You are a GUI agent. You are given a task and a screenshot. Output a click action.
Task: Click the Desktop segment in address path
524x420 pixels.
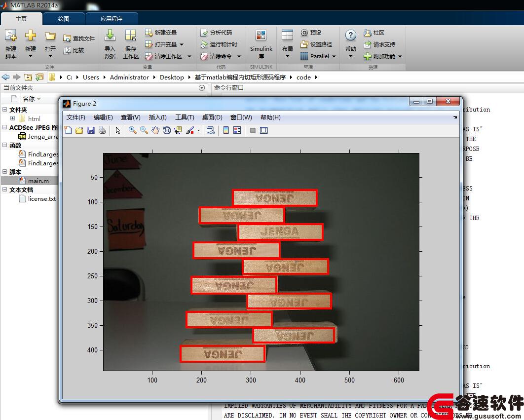(x=172, y=77)
